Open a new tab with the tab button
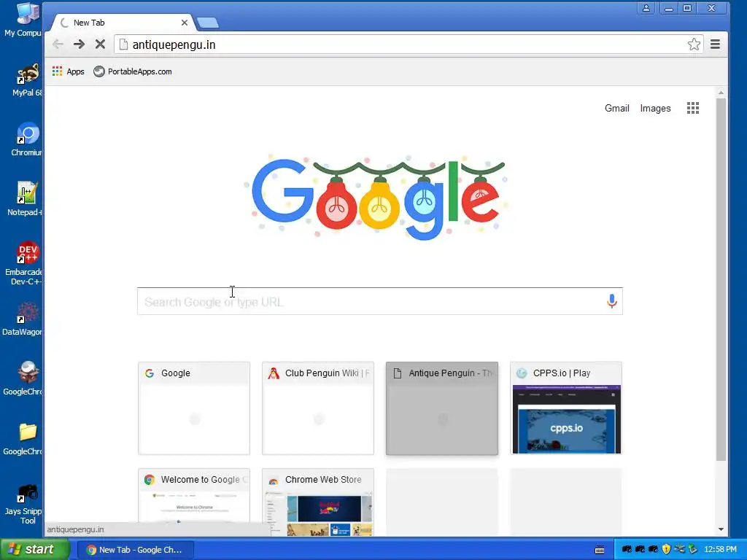Screen dimensions: 747x560 (208, 23)
